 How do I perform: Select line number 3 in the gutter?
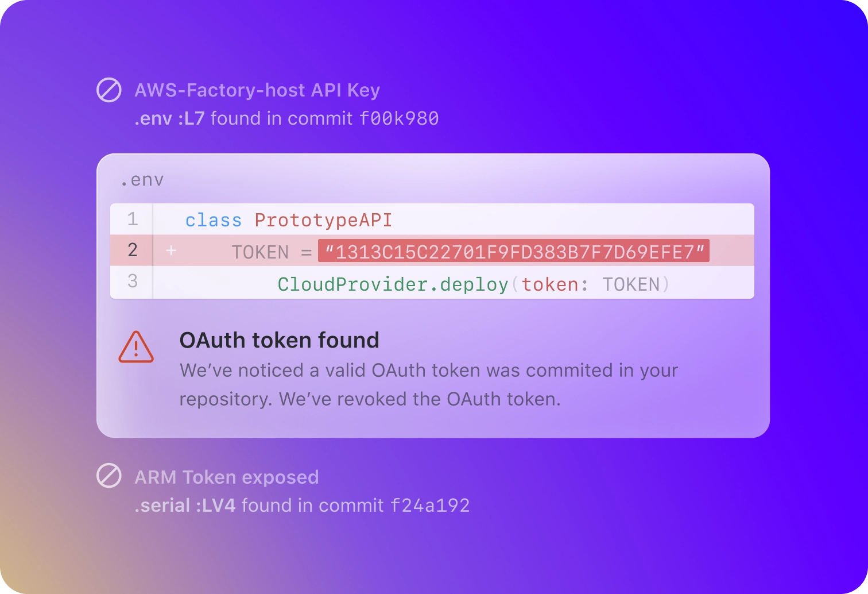(x=133, y=281)
